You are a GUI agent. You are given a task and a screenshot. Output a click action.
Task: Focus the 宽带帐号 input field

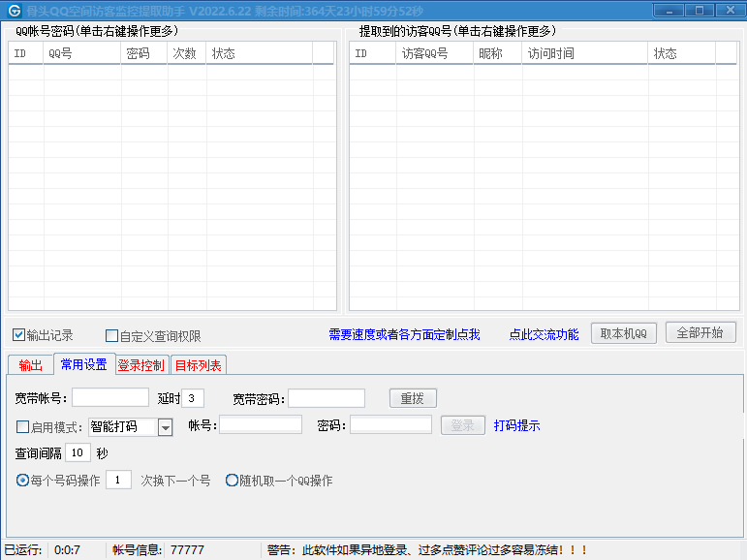click(110, 398)
